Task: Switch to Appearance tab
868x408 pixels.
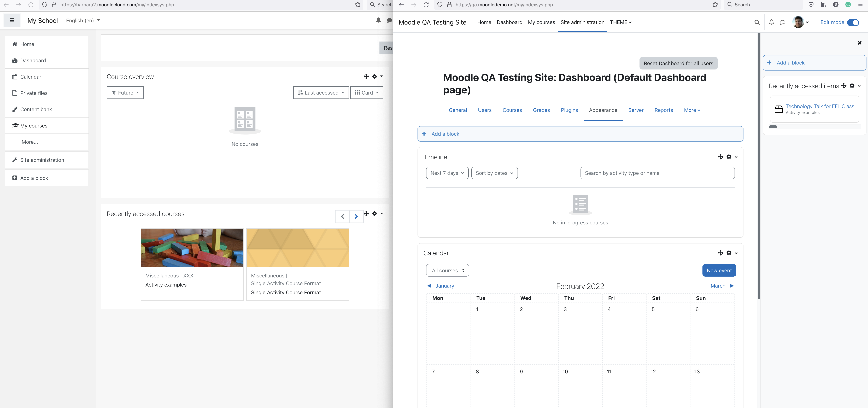Action: tap(603, 110)
